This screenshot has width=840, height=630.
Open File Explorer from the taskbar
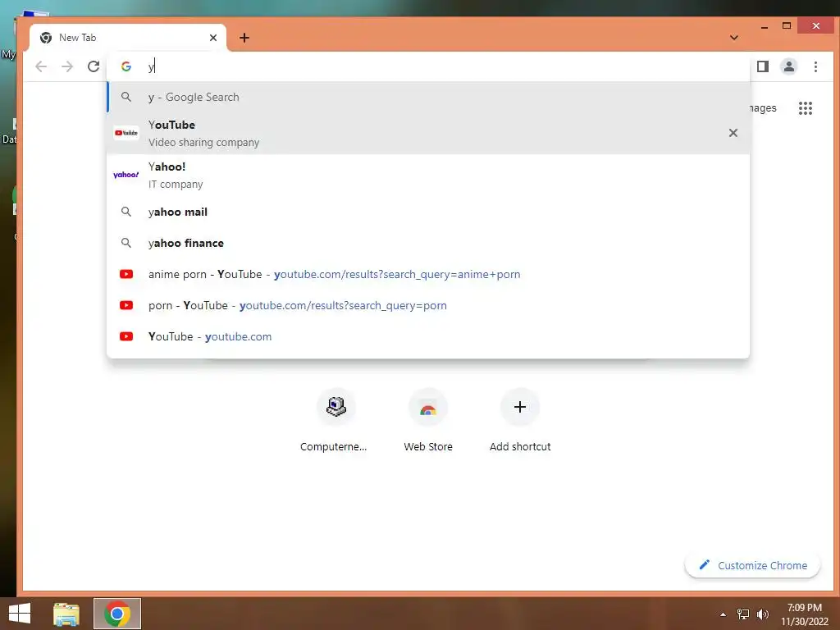[66, 614]
